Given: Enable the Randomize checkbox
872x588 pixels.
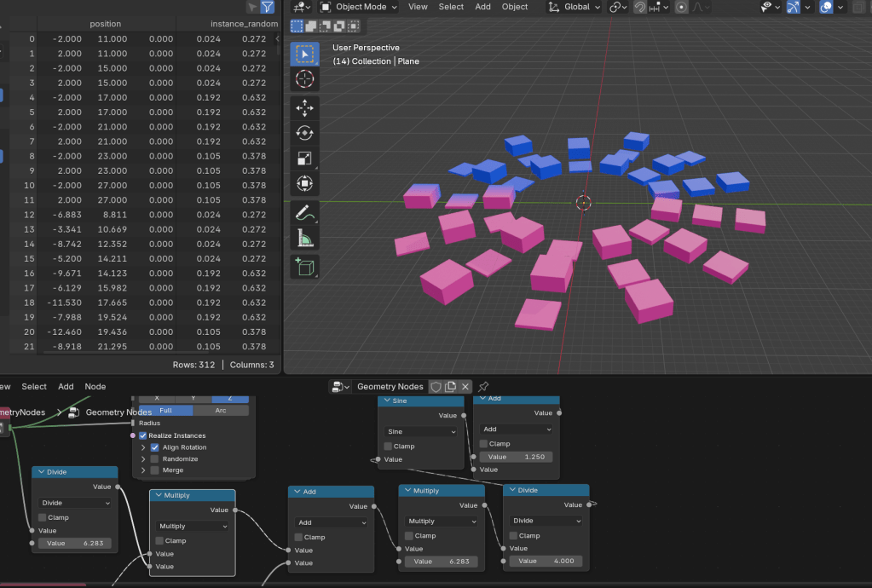Looking at the screenshot, I should (154, 458).
